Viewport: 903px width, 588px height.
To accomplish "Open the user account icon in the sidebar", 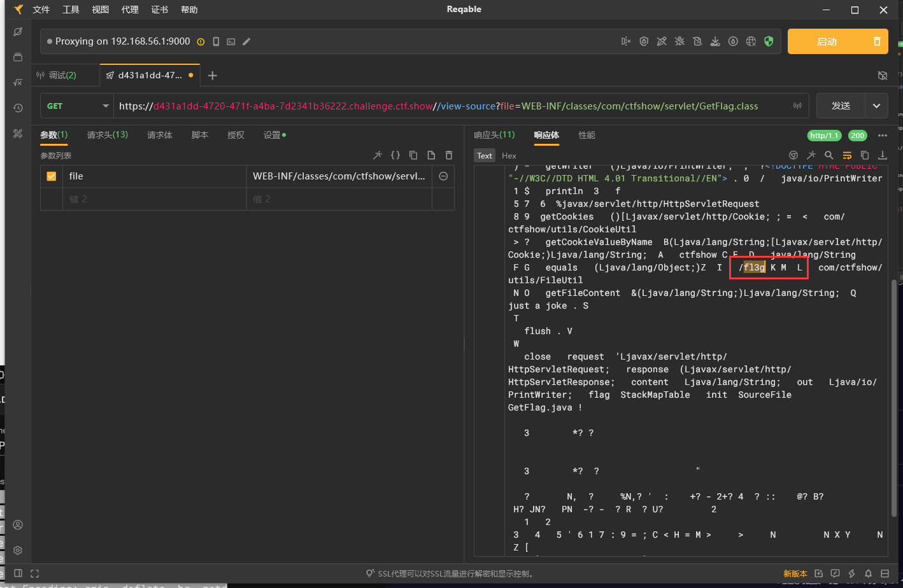I will 18,525.
